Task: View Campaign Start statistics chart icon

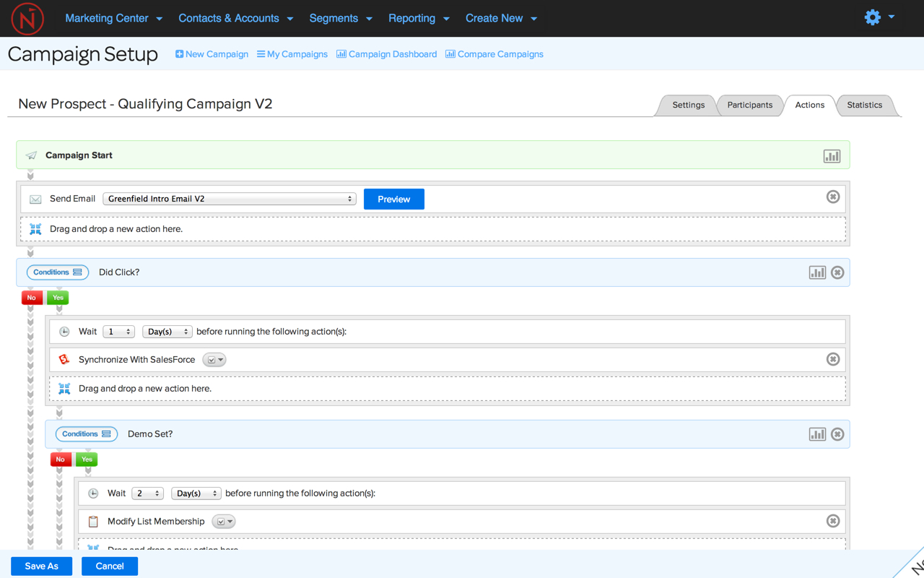Action: [x=832, y=156]
